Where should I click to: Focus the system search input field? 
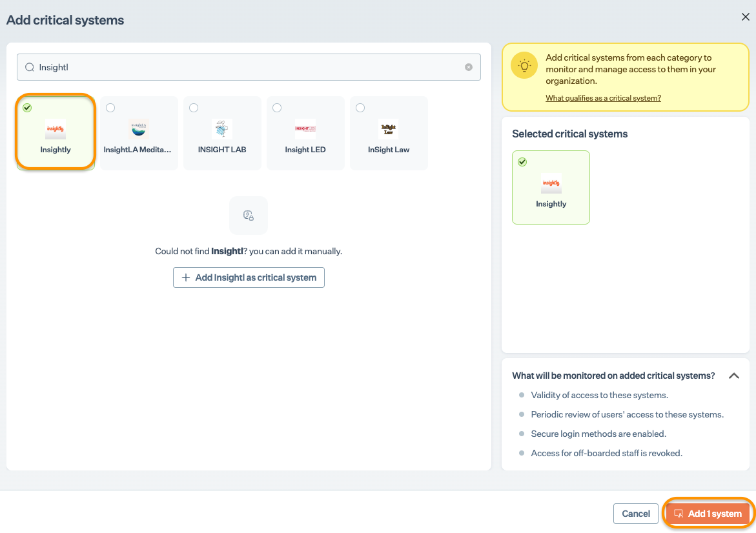(249, 68)
